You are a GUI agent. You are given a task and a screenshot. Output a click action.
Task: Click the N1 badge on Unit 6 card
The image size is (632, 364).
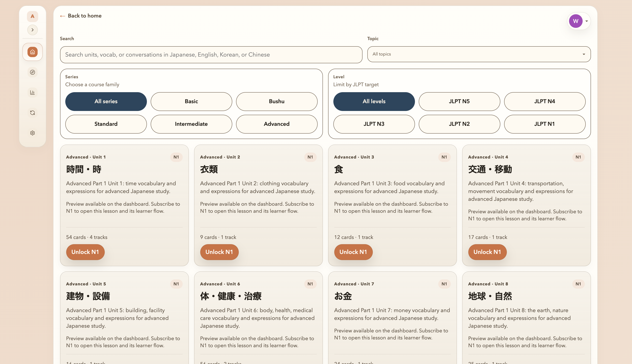310,284
